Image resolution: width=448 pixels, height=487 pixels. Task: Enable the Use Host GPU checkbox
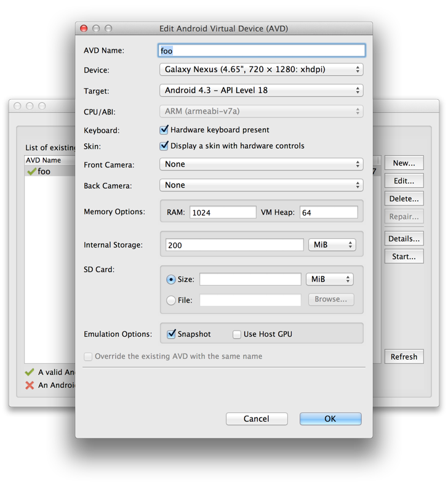(x=237, y=334)
